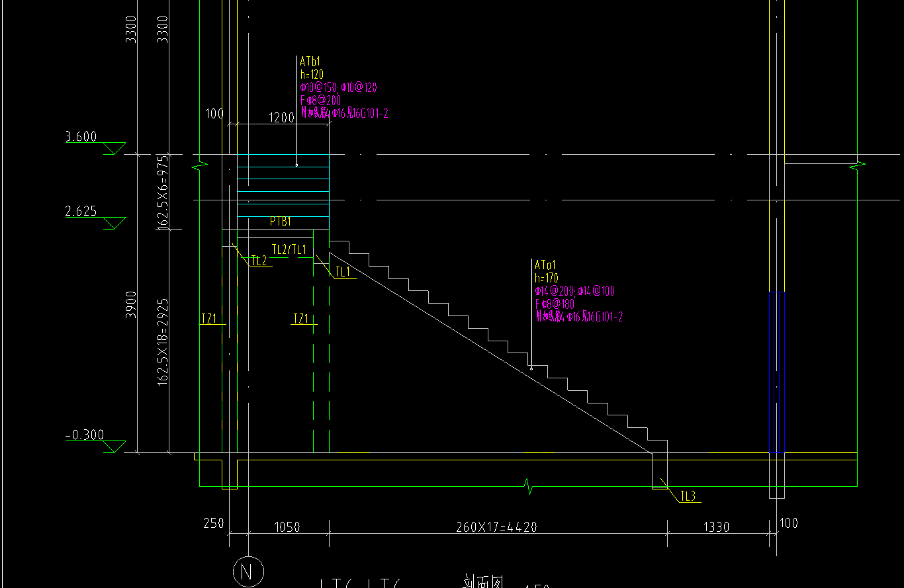Screen dimensions: 904x588
Task: Click the magenta 'FΦ8@180' text
Action: [555, 304]
